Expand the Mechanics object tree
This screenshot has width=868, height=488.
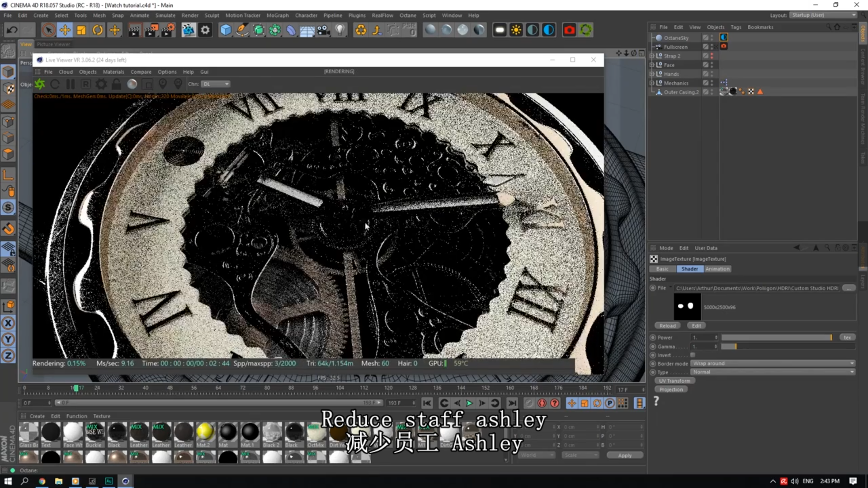(x=652, y=83)
